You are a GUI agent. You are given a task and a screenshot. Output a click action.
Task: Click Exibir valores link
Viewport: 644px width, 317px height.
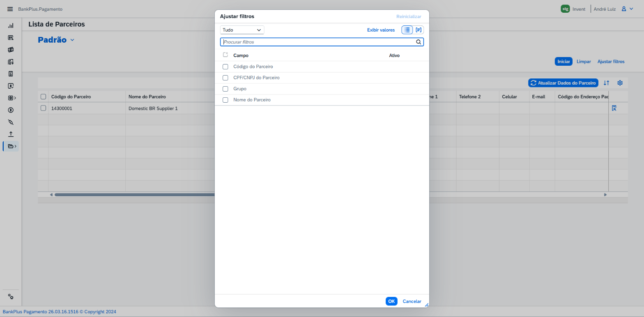pyautogui.click(x=381, y=30)
